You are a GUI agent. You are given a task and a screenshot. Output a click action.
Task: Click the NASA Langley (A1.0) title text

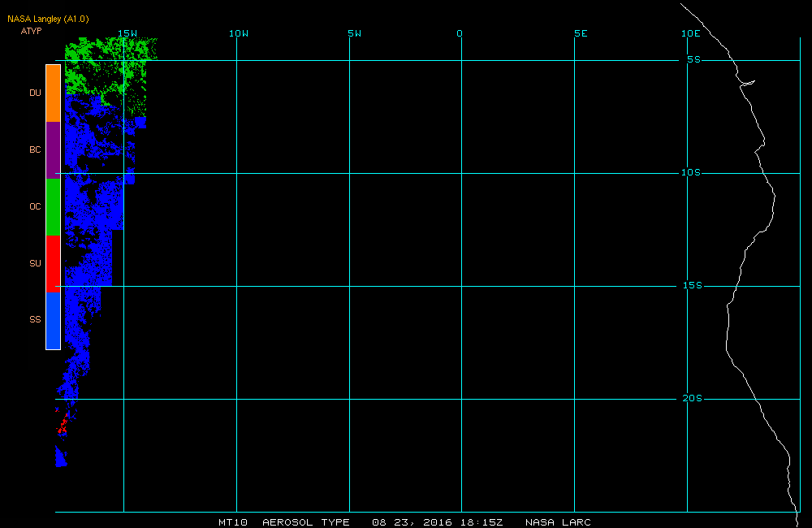pyautogui.click(x=48, y=19)
